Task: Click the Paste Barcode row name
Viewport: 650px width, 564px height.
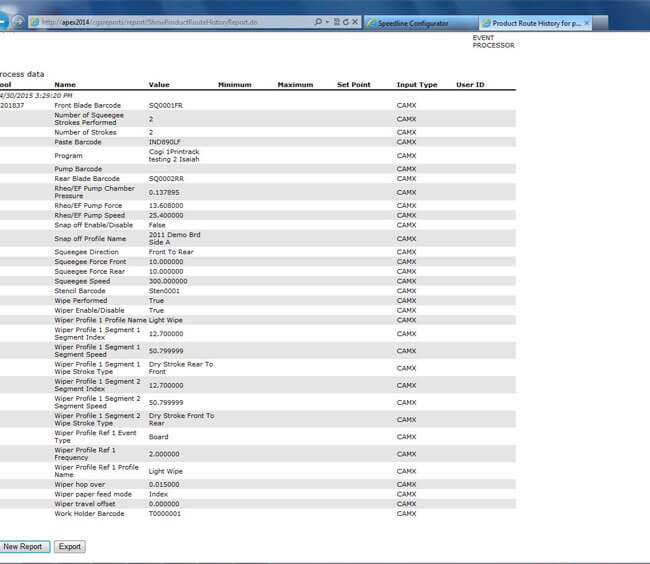Action: 78,142
